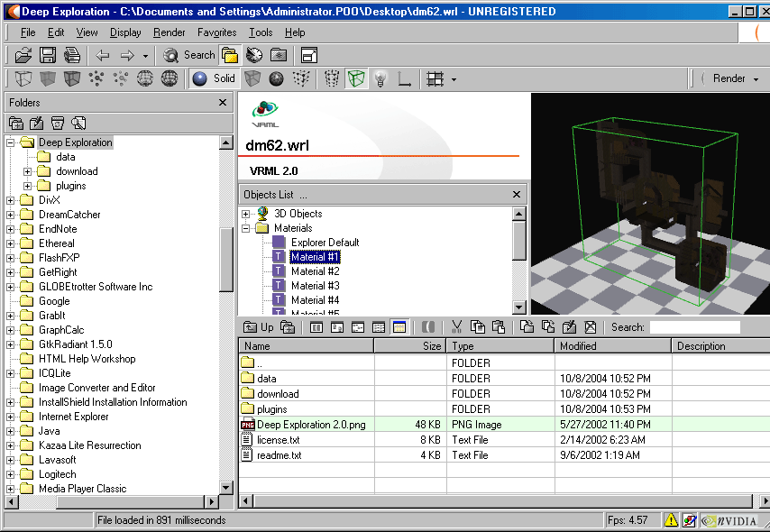The width and height of the screenshot is (770, 532).
Task: Click the find folder icon in Folders panel
Action: pos(78,123)
